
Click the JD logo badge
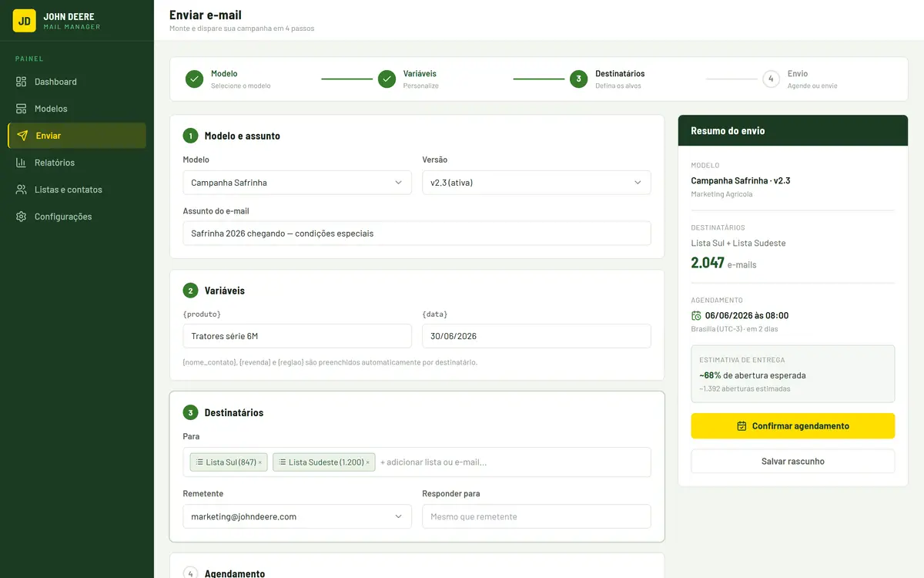coord(24,21)
